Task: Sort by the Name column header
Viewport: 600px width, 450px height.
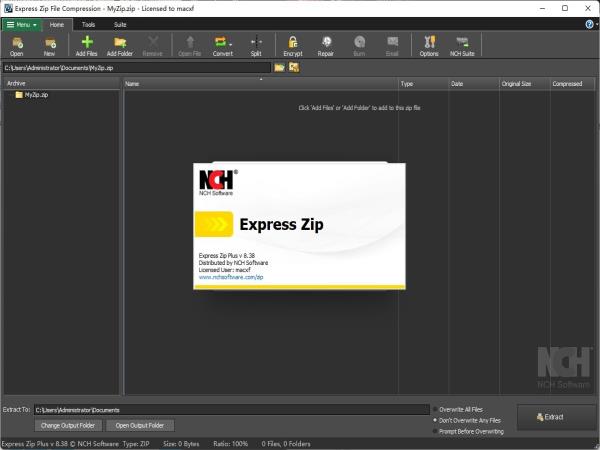Action: tap(261, 84)
